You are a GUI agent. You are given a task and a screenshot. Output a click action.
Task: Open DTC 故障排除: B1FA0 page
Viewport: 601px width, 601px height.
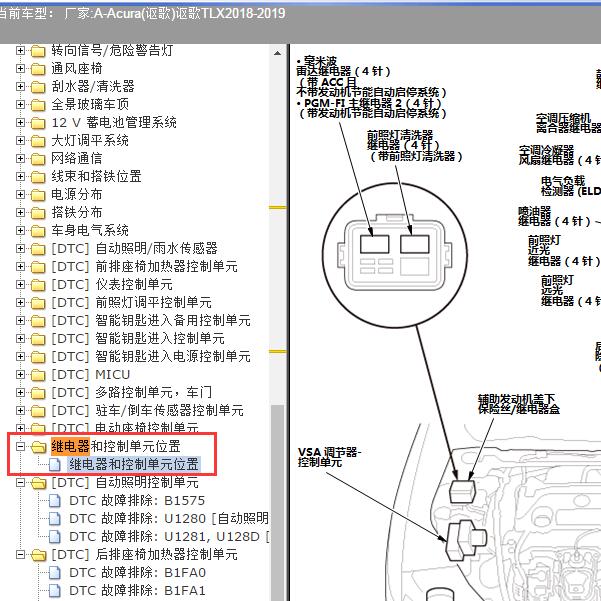(137, 573)
